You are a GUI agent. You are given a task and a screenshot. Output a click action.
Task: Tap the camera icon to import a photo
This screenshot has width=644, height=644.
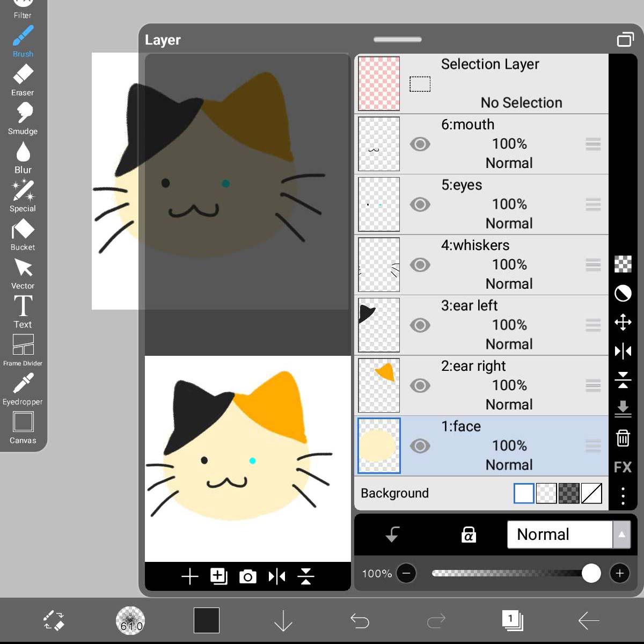tap(247, 576)
